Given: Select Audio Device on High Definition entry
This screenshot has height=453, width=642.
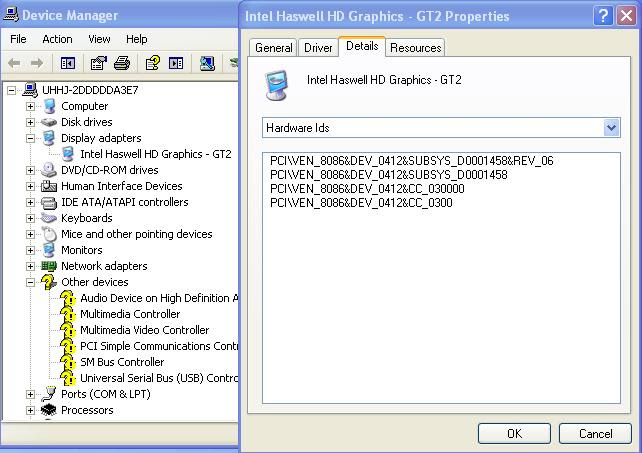Looking at the screenshot, I should coord(159,298).
